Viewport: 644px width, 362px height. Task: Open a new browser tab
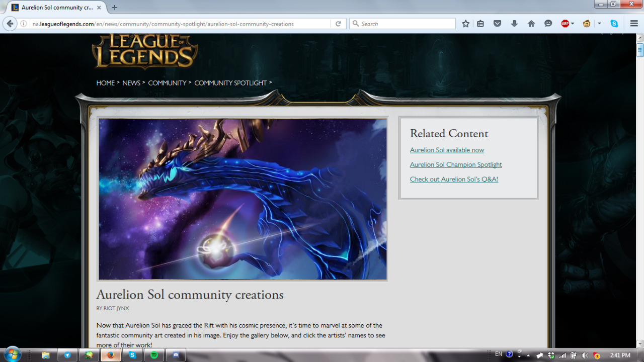[115, 8]
